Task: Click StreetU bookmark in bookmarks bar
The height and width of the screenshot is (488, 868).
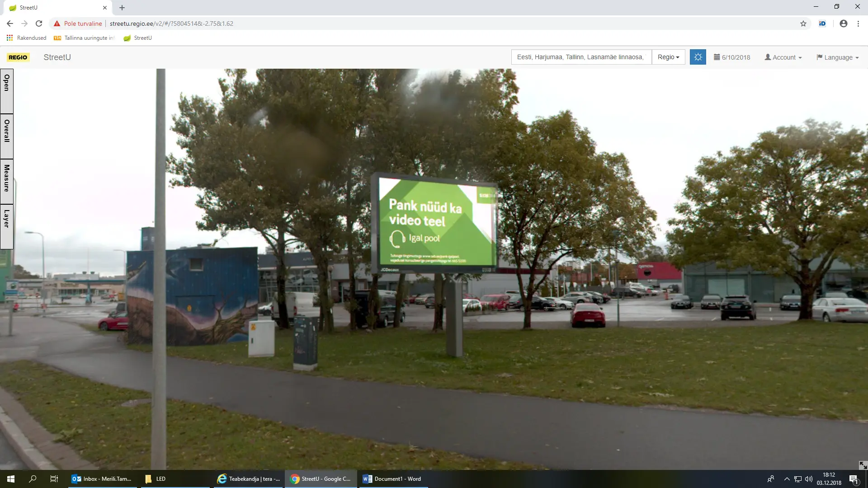Action: click(x=138, y=38)
